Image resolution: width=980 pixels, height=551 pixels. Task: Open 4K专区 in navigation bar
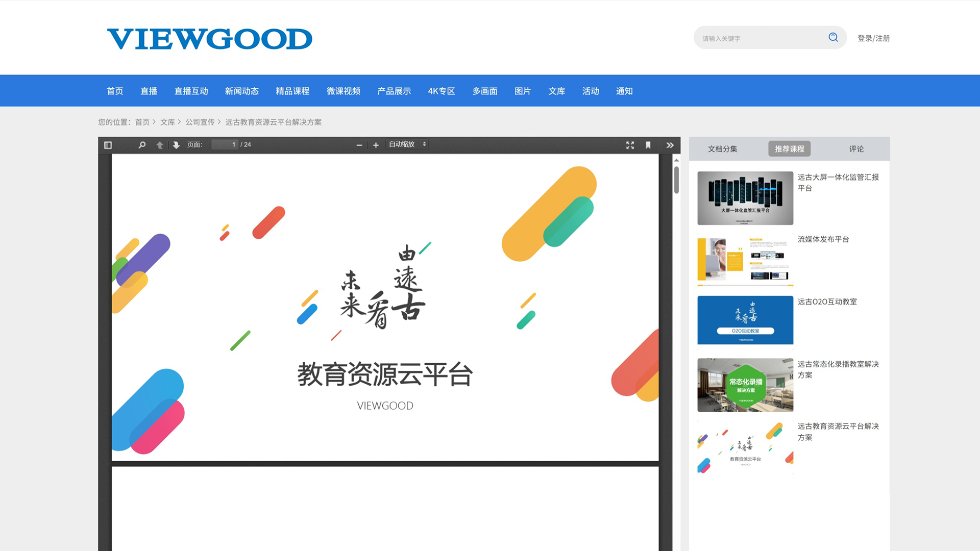click(x=442, y=91)
